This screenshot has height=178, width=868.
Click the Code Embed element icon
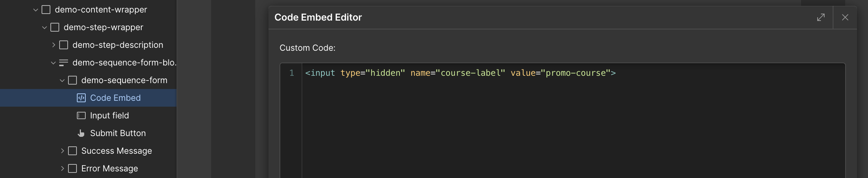[x=81, y=98]
